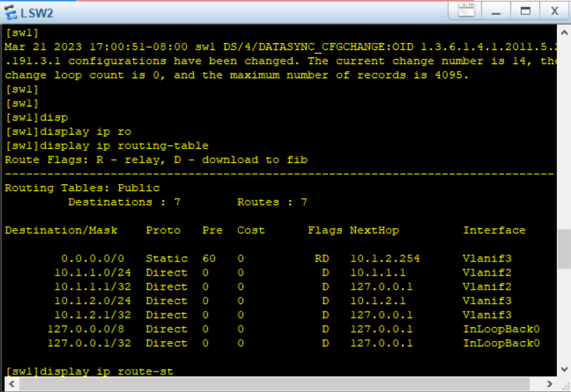Click the 'display ip route-st' prompt line
This screenshot has width=571, height=392.
(90, 372)
